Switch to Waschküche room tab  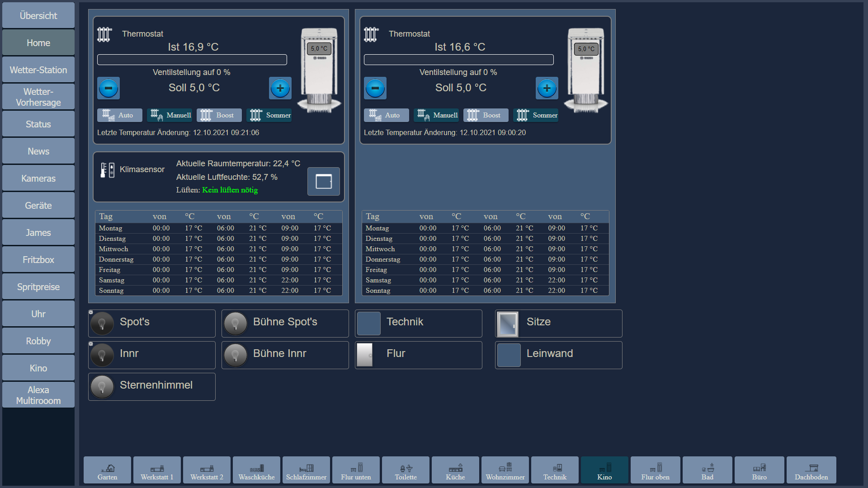click(x=256, y=470)
